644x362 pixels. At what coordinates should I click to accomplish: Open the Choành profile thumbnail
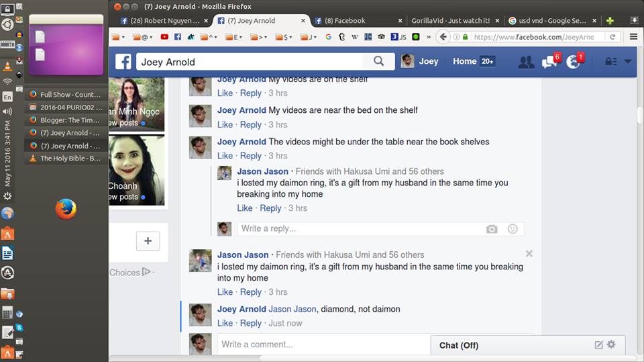click(136, 171)
